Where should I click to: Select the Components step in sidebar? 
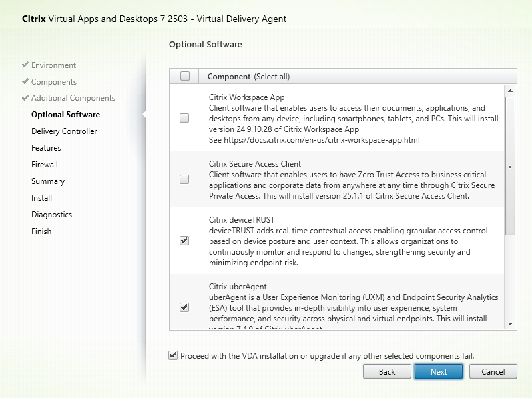[53, 82]
